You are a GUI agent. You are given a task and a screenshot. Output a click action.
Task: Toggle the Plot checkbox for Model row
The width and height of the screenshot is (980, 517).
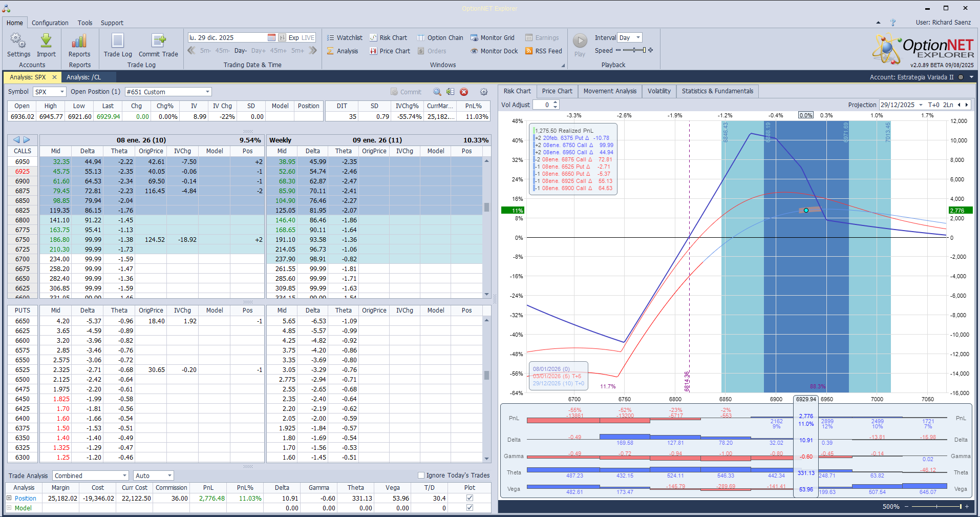point(470,508)
